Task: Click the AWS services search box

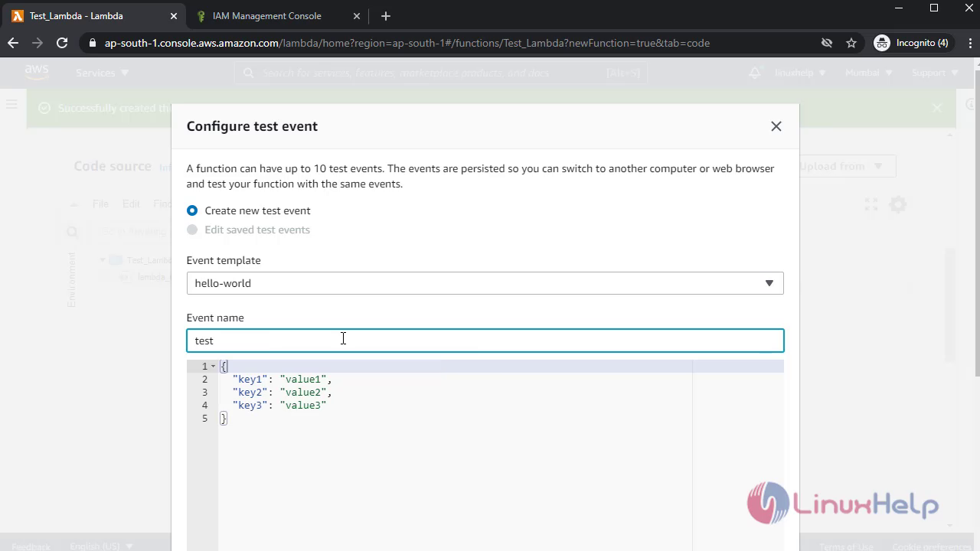Action: tap(440, 73)
